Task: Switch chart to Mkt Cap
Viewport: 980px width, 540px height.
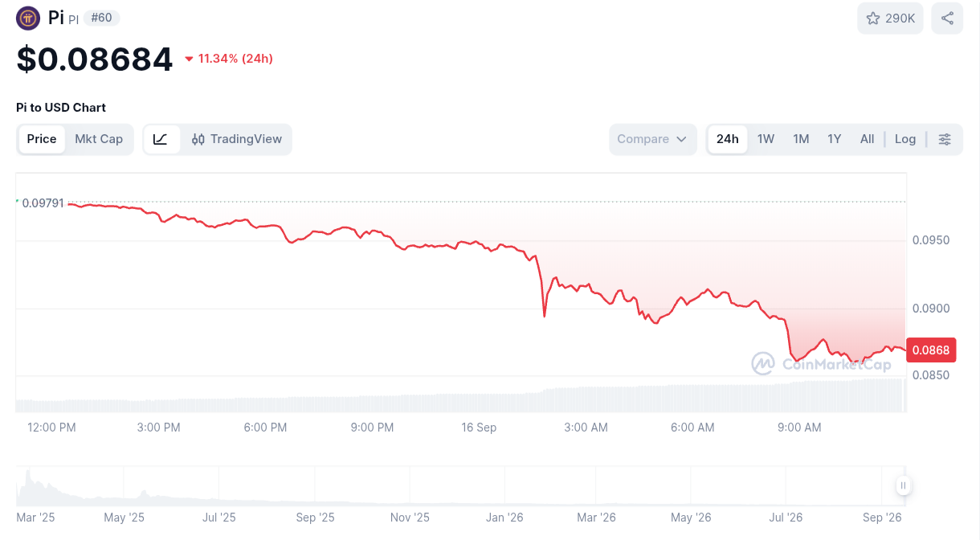Action: (99, 139)
